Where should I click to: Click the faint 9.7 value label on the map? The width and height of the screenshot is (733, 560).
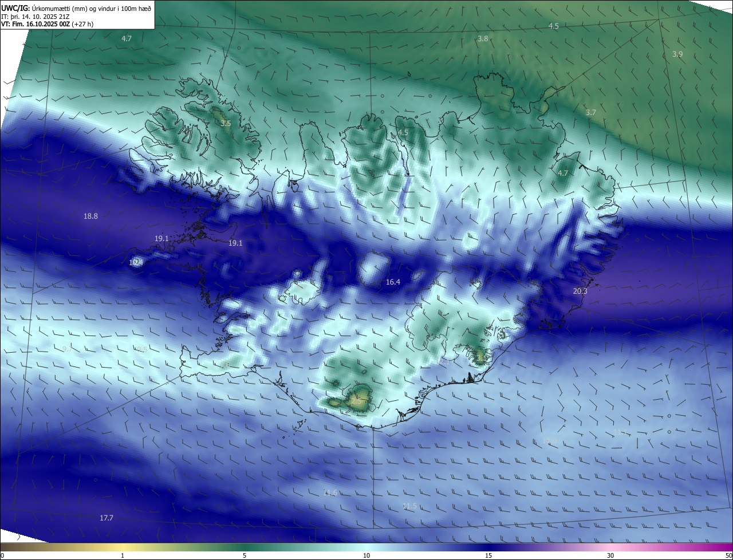(67, 349)
